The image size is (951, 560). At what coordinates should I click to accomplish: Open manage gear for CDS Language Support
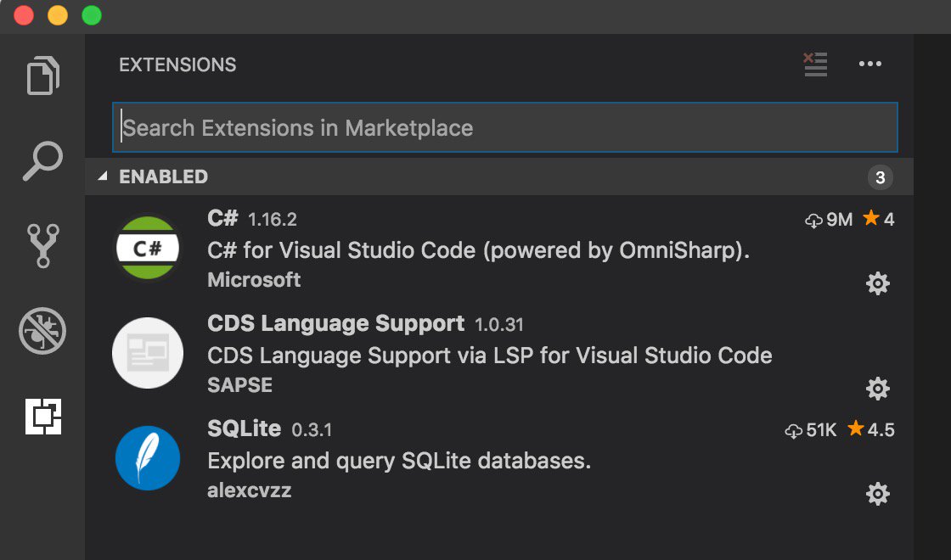pyautogui.click(x=878, y=389)
